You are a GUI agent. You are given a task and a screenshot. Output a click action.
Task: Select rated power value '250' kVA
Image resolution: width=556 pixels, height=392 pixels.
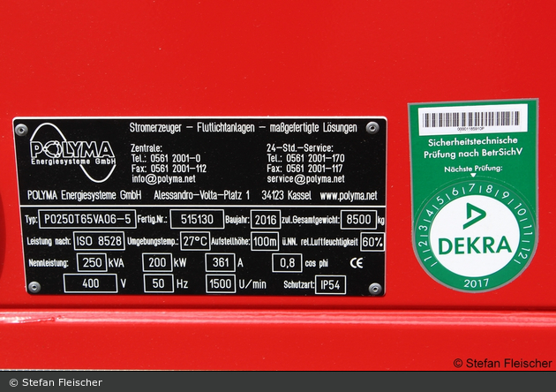(92, 263)
